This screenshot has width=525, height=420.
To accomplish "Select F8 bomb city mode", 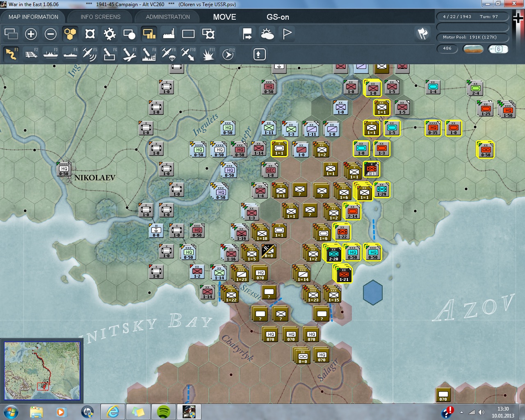I will pos(149,54).
